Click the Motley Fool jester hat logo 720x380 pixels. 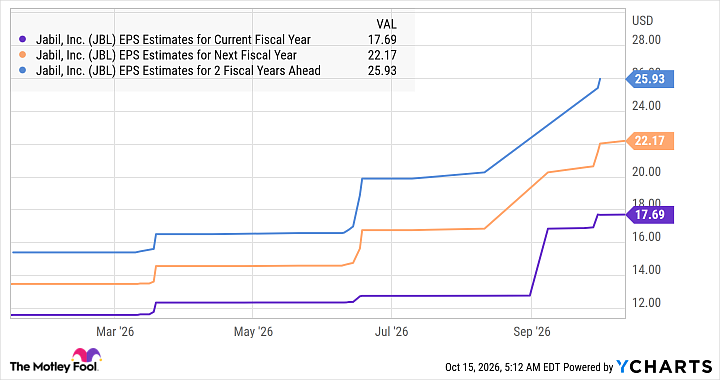click(x=86, y=356)
